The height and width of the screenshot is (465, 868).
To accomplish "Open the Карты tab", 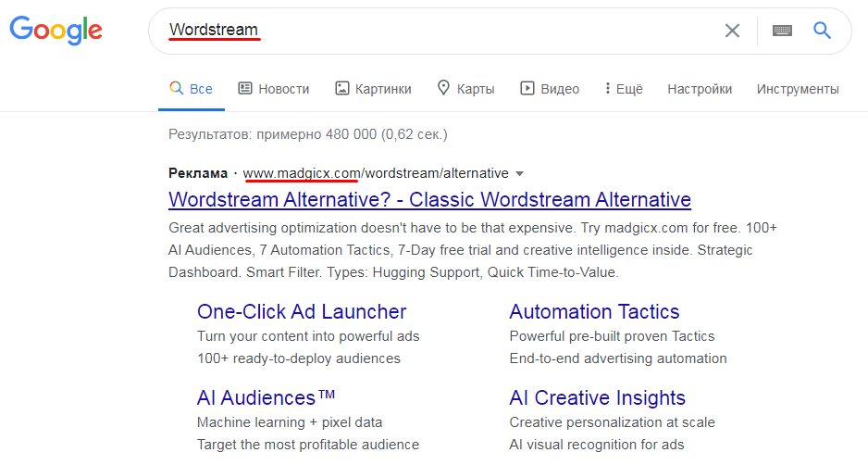I will (x=465, y=89).
